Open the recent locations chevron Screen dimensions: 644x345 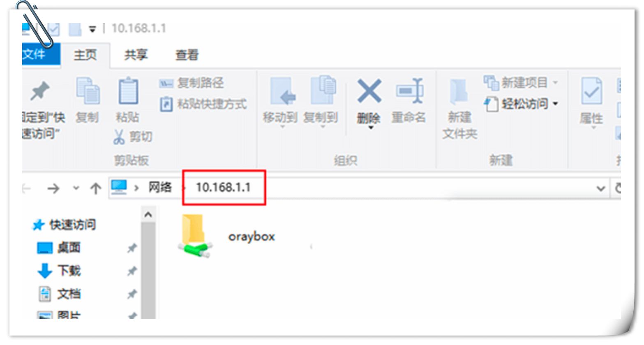pos(76,188)
